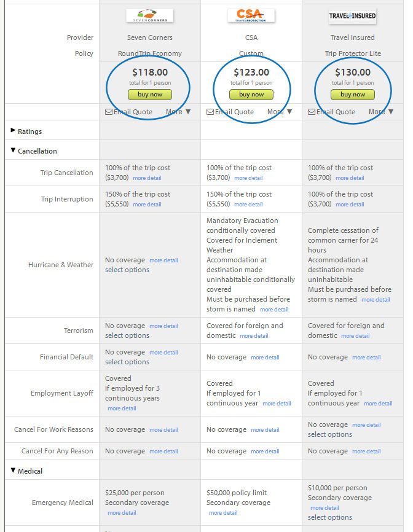
Task: Click select options under Travel Insured Emergency Medical
Action: tap(330, 517)
